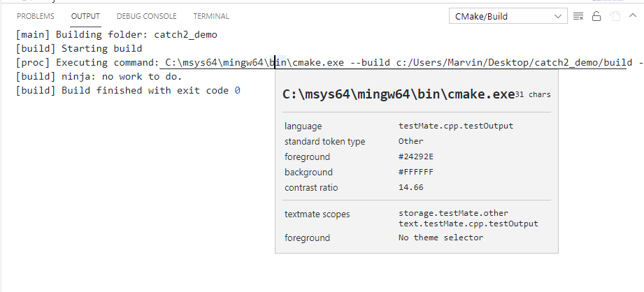Image resolution: width=644 pixels, height=292 pixels.
Task: Click the 'Build finished with exit code' line
Action: tap(128, 91)
